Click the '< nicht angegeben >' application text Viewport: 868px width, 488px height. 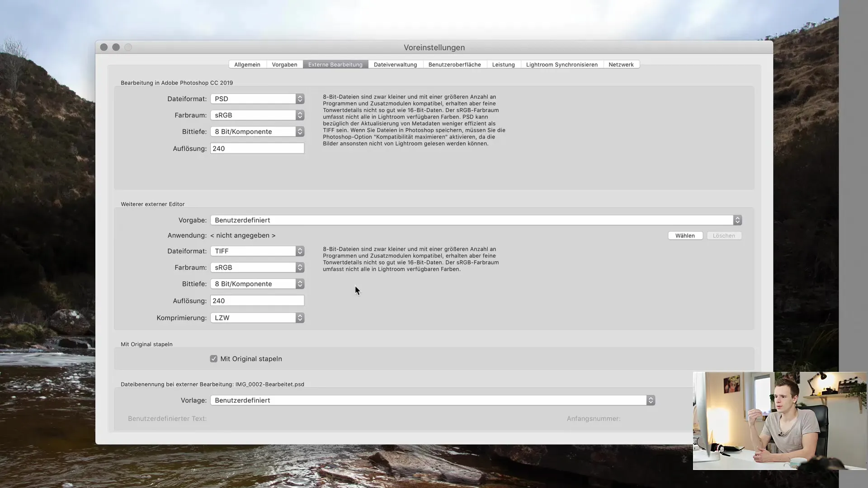click(243, 235)
